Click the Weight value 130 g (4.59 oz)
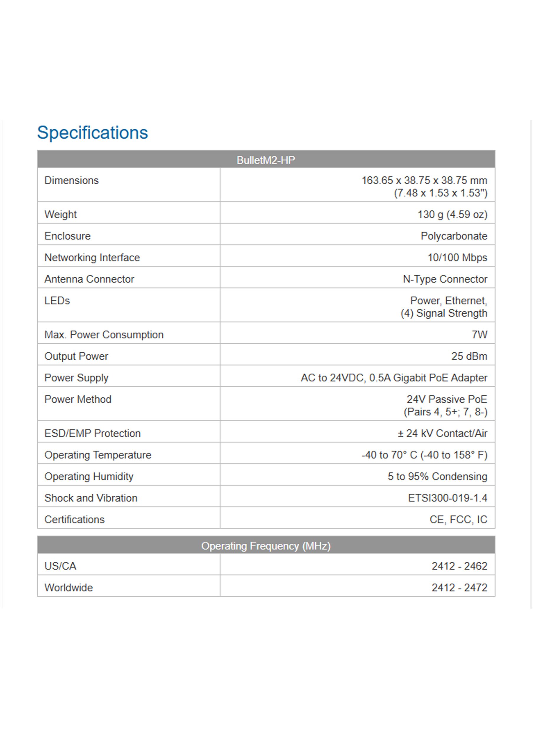534x756 pixels. pyautogui.click(x=452, y=215)
